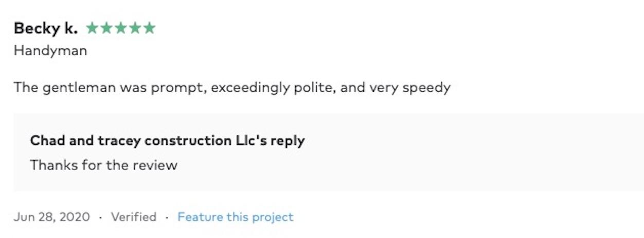Image resolution: width=644 pixels, height=238 pixels.
Task: Click the "Feature this project" link
Action: click(235, 217)
